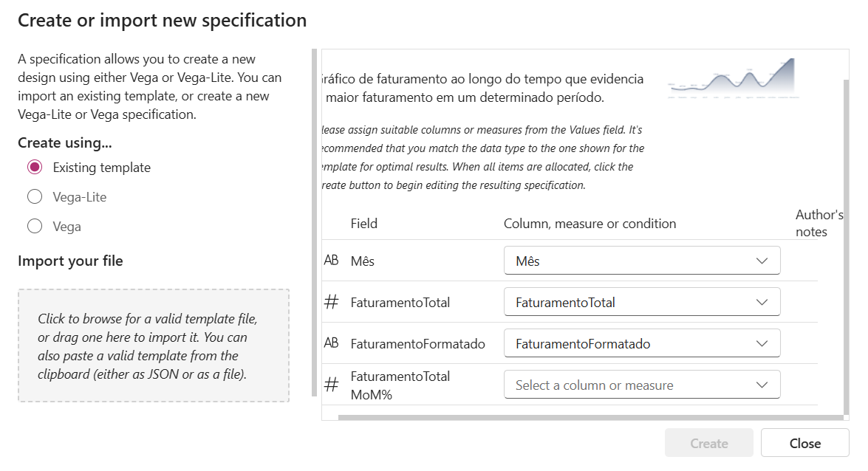868x471 pixels.
Task: Click the template preview area chart thumbnail
Action: (x=734, y=78)
